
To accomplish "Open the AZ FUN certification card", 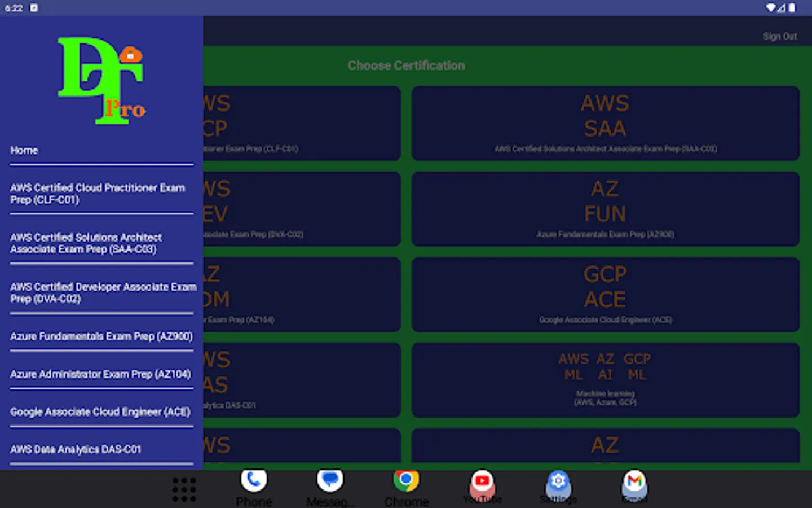I will pyautogui.click(x=605, y=209).
